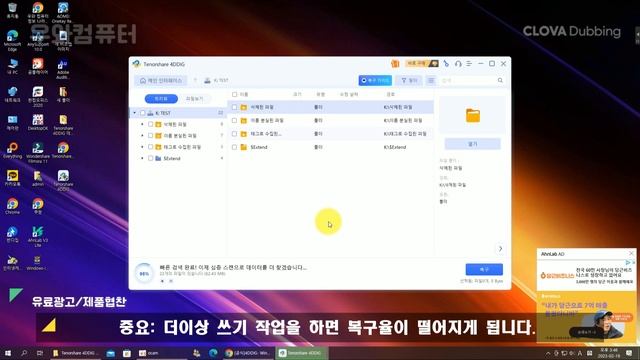Open the AnySupport desktop icon
Image resolution: width=640 pixels, height=360 pixels.
point(38,40)
